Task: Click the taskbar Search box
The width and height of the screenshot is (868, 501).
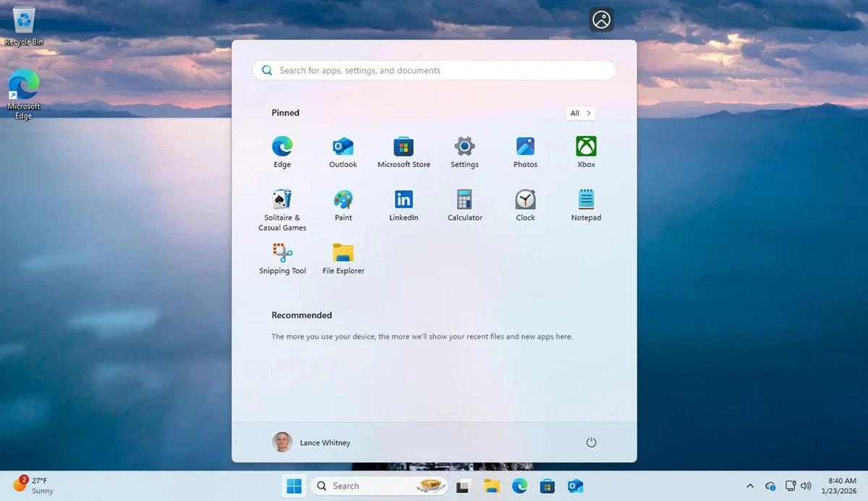Action: pyautogui.click(x=379, y=486)
